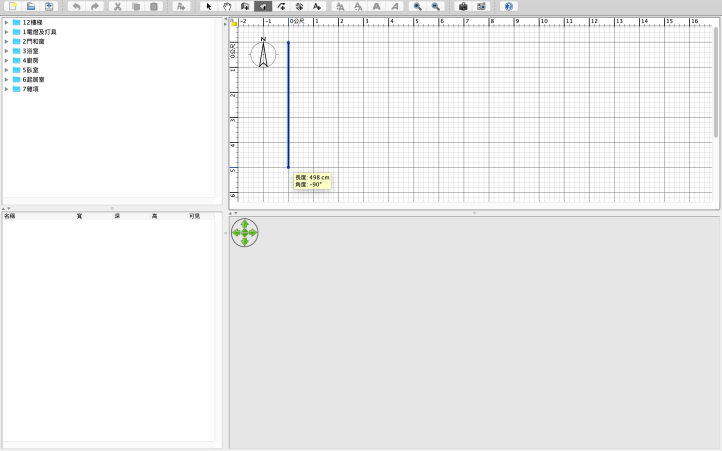Click the Zoom in magnifier

point(417,6)
